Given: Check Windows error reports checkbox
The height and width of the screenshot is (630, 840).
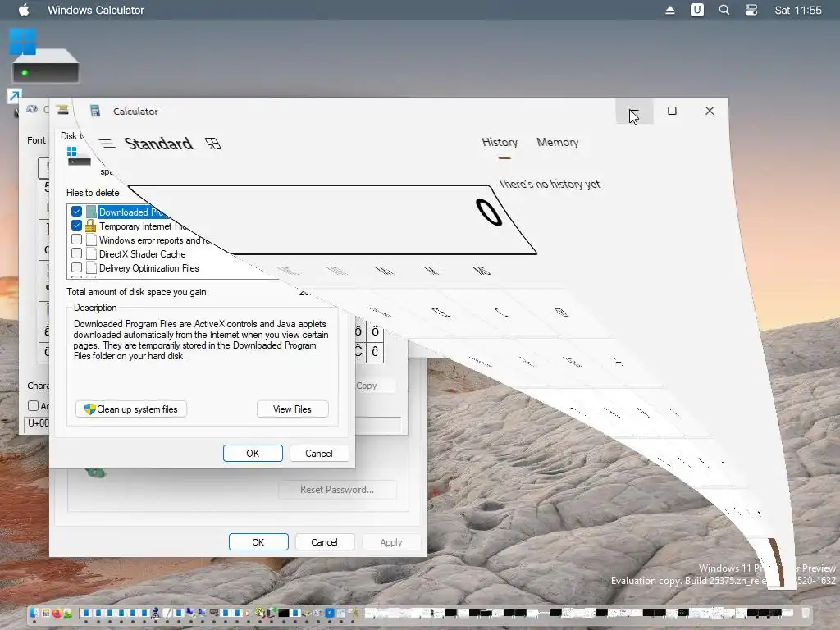Looking at the screenshot, I should (76, 240).
